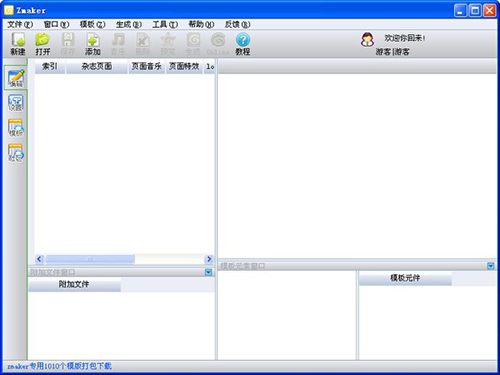500x375 pixels.
Task: Click the partially visible 'lo' column header
Action: [210, 66]
